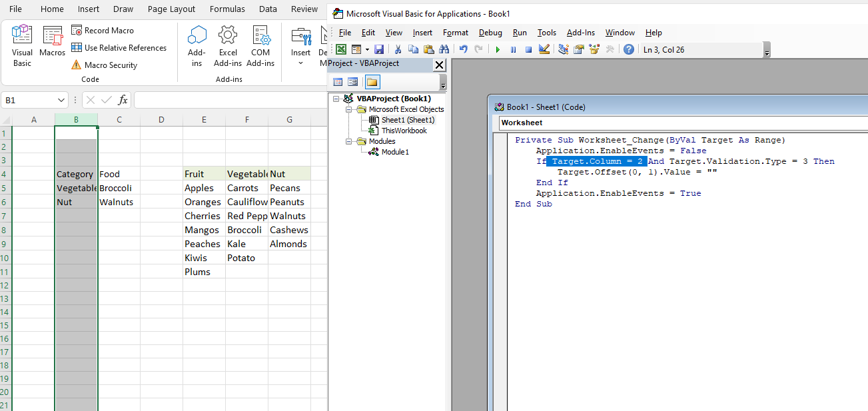Click the View Microsoft Excel icon

[x=341, y=49]
